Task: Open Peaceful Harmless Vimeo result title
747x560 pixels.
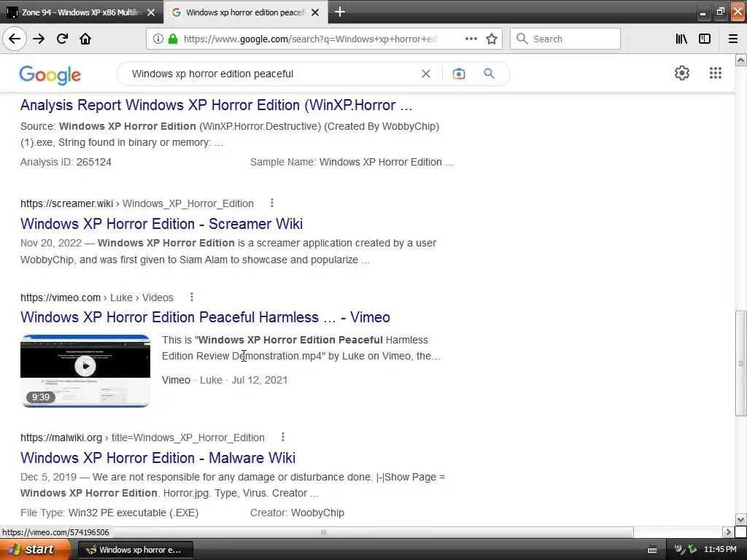Action: (x=205, y=316)
